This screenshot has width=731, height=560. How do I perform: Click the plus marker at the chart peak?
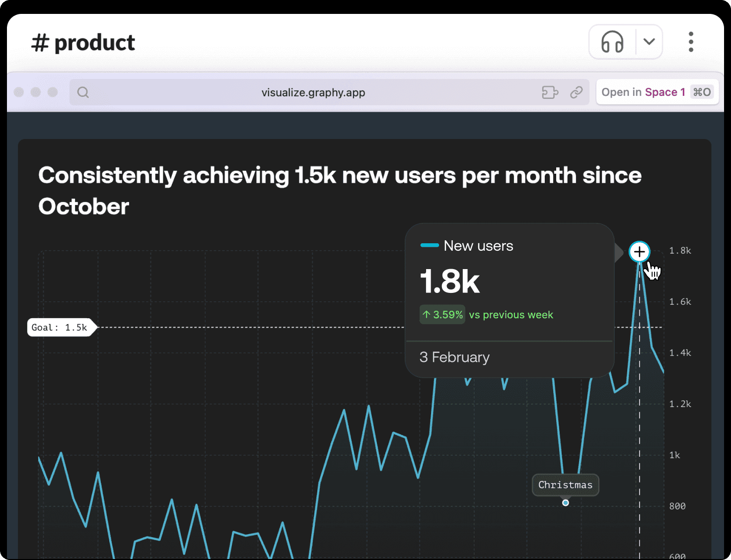coord(639,252)
